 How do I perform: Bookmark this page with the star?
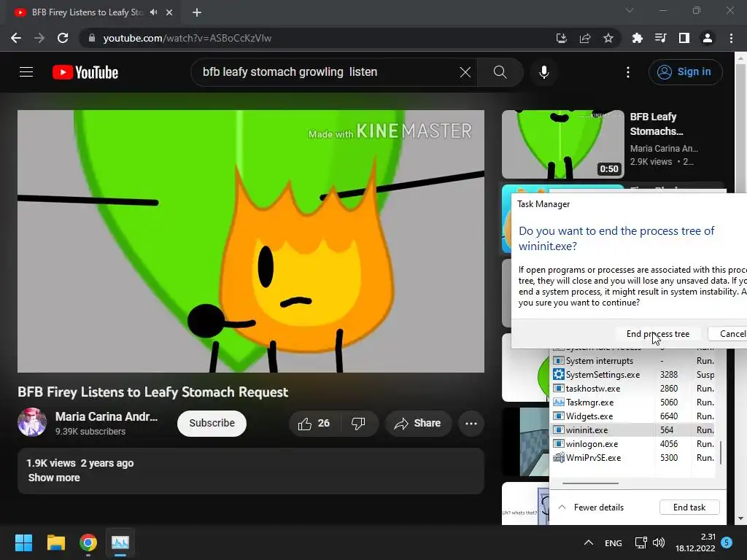pyautogui.click(x=608, y=38)
